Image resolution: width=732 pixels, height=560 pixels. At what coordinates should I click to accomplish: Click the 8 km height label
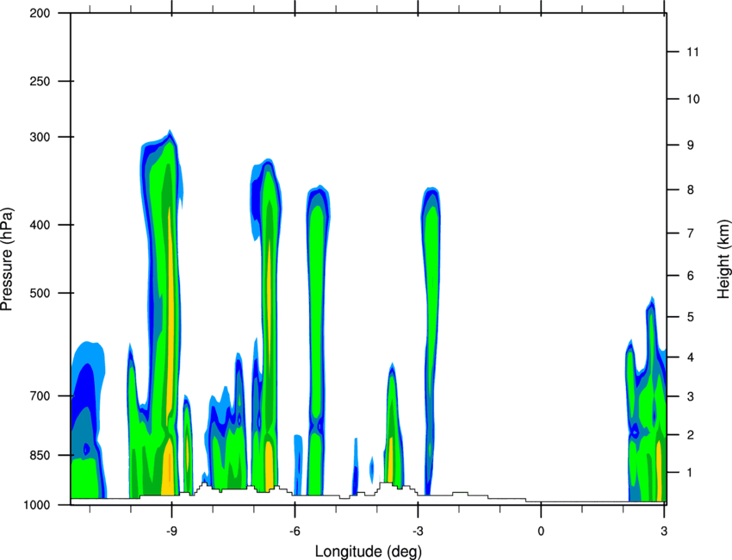pyautogui.click(x=690, y=190)
